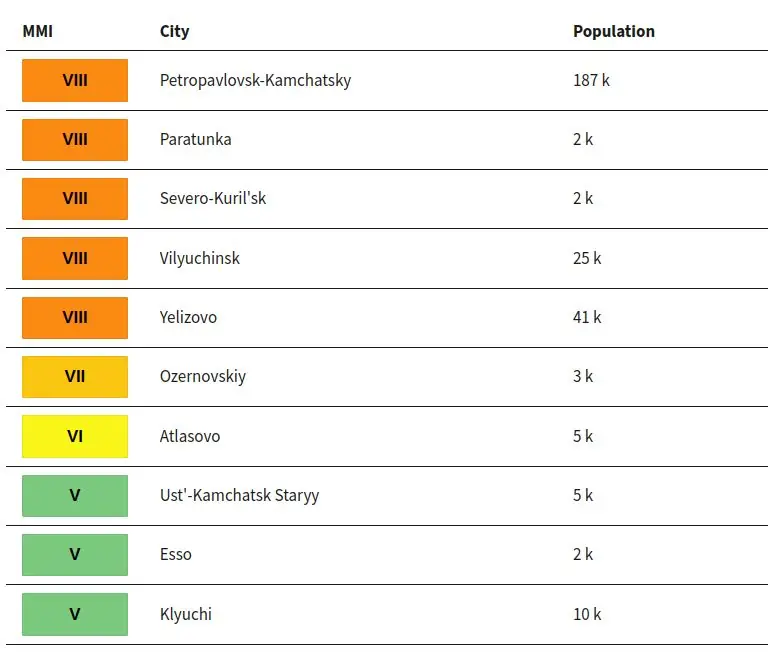The image size is (775, 661).
Task: Click the 187 k population value
Action: [591, 80]
